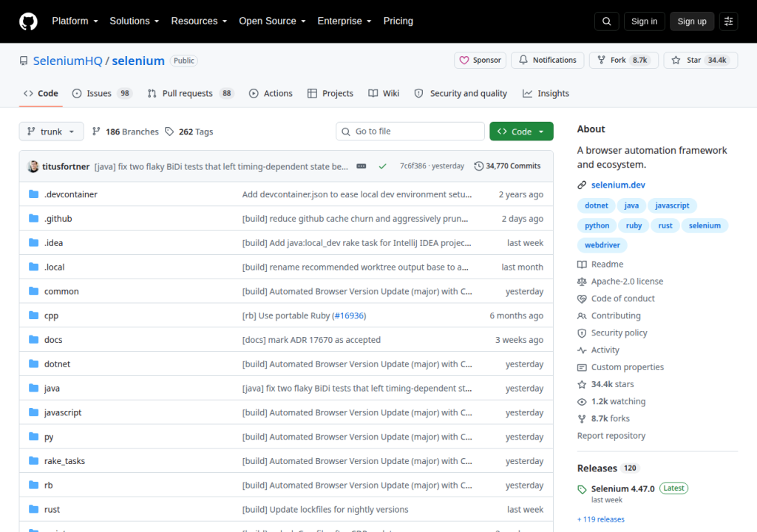Screen dimensions: 757x532
Task: Open pull request #16936 link
Action: pos(349,316)
